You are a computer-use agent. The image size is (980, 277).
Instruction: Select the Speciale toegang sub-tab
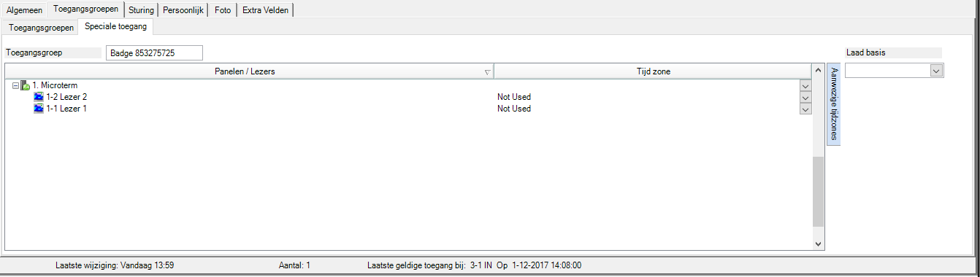[x=115, y=27]
